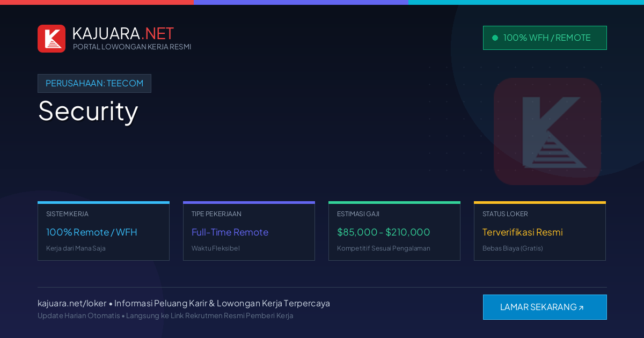Open the KAJUARA.NET site title

coord(123,33)
